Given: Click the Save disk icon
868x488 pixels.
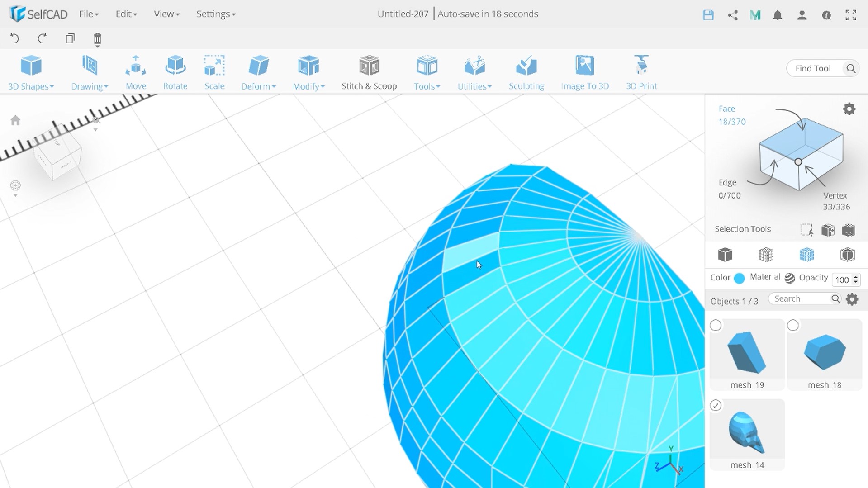Looking at the screenshot, I should click(x=708, y=15).
